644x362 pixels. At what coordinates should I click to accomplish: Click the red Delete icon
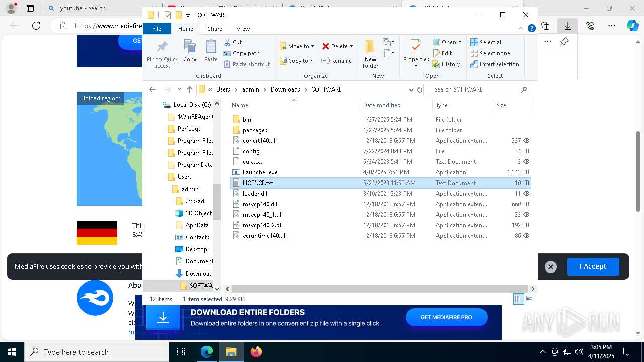pyautogui.click(x=326, y=46)
